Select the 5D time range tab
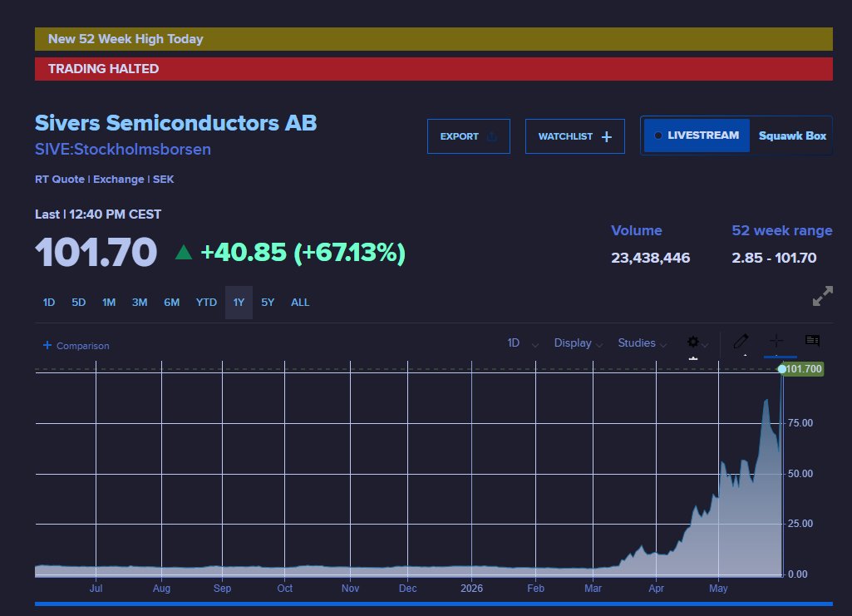 click(x=79, y=303)
